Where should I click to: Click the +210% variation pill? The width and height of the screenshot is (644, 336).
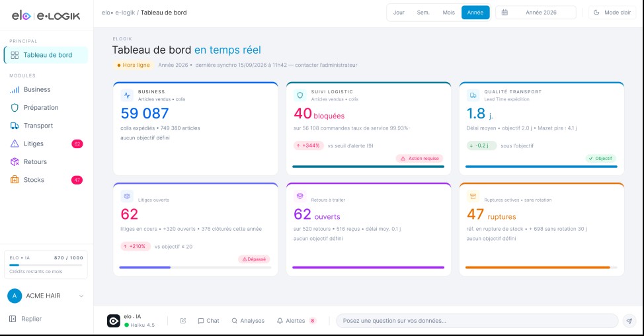(x=135, y=247)
